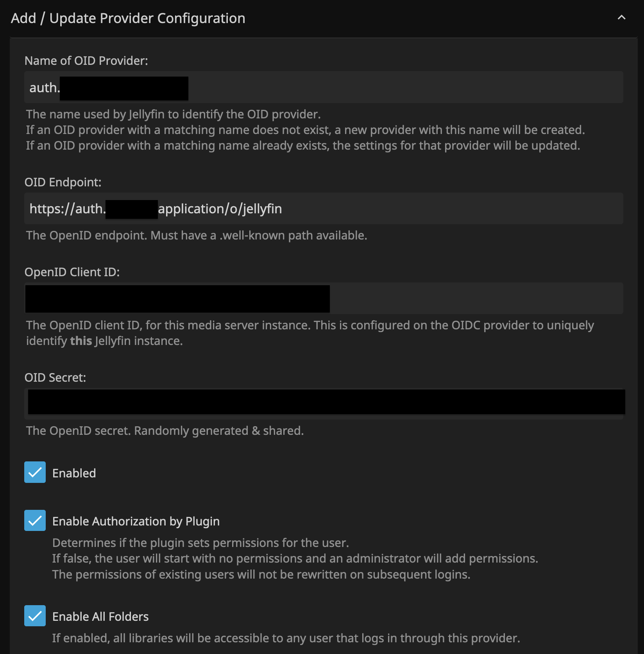Image resolution: width=644 pixels, height=654 pixels.
Task: Click the OID Secret label
Action: pyautogui.click(x=55, y=377)
